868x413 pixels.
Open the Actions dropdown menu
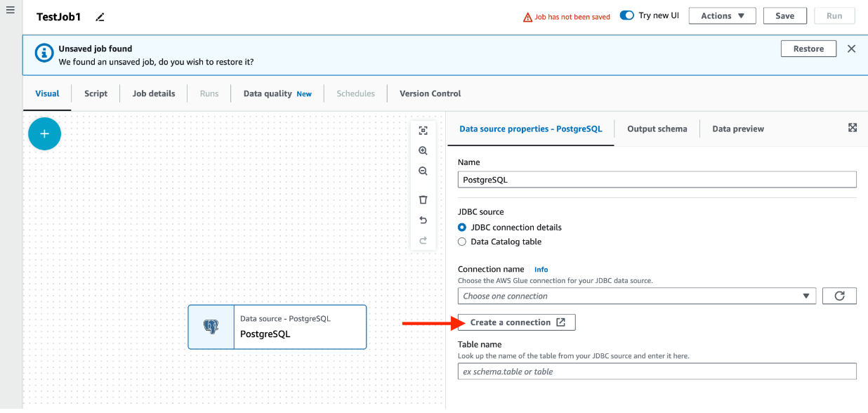(x=722, y=16)
